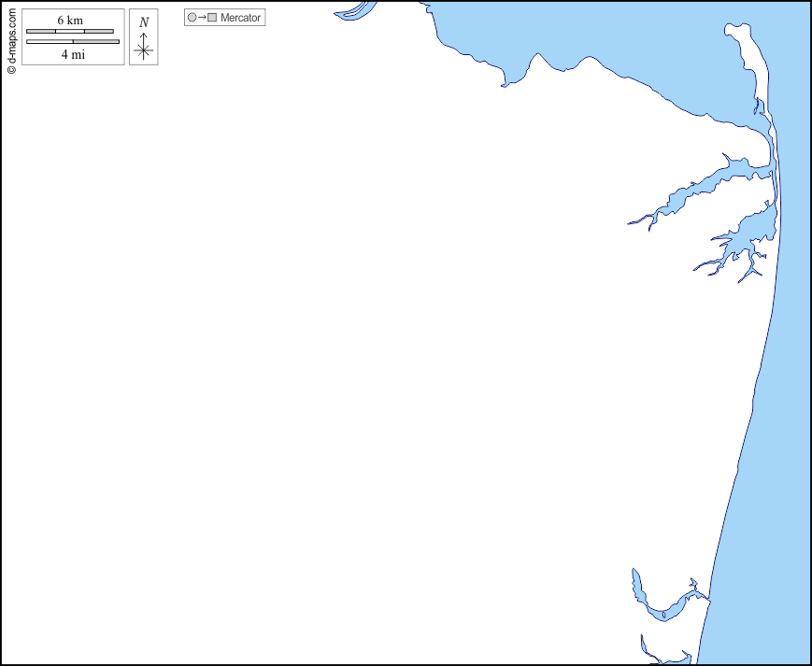812x666 pixels.
Task: Click the Mercator projection label
Action: tap(240, 18)
